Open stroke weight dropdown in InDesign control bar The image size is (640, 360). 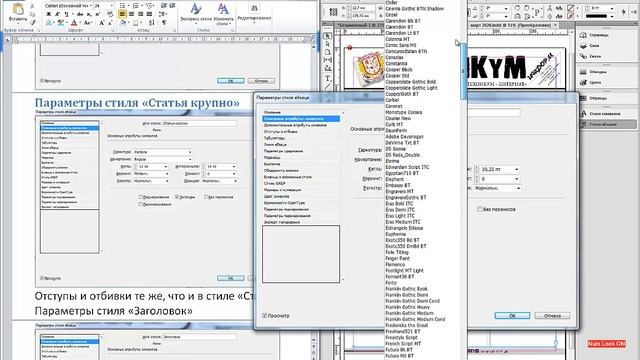click(612, 8)
